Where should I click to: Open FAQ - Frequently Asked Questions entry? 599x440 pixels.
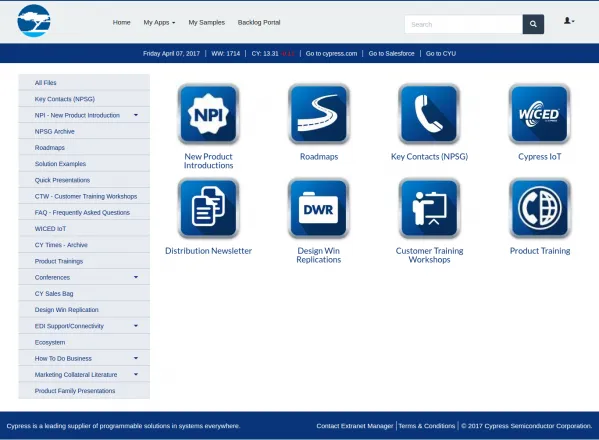[84, 212]
